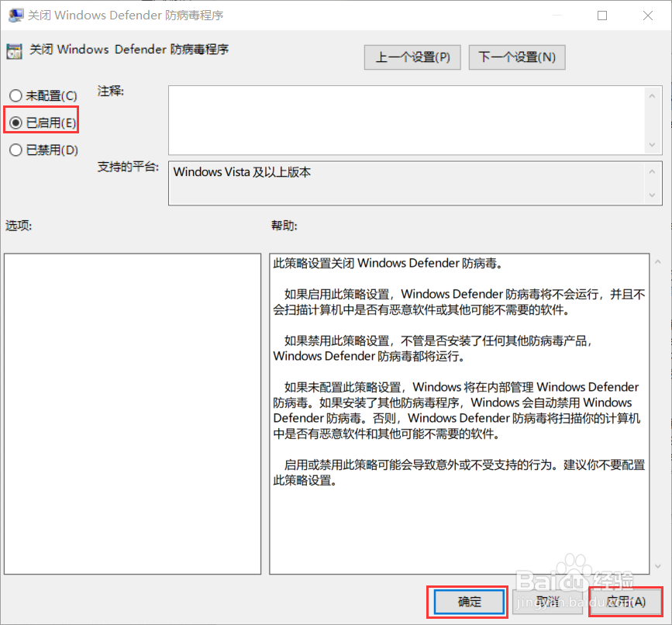Click the empty 选项 options panel
Image resolution: width=672 pixels, height=625 pixels.
[133, 413]
